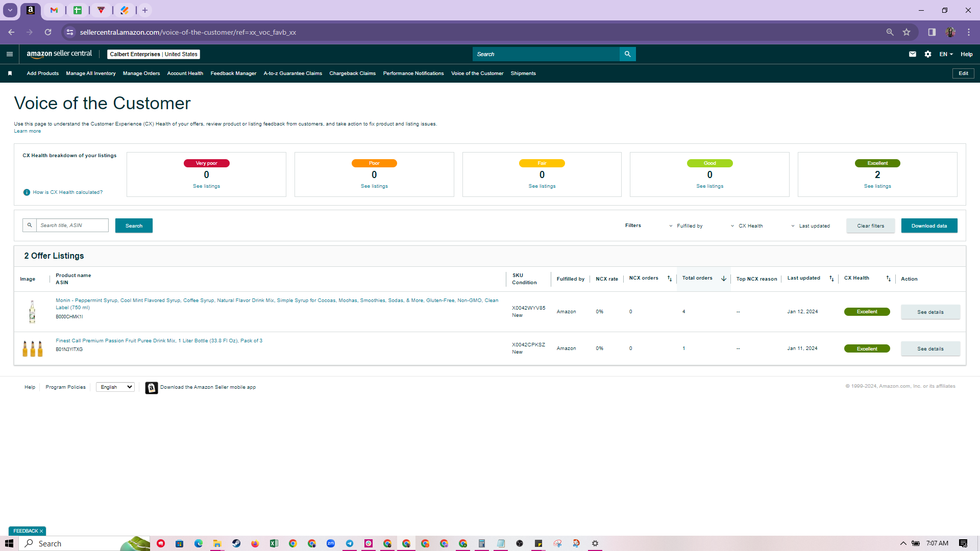Click the Finest Call bottles product thumbnail

coord(33,348)
